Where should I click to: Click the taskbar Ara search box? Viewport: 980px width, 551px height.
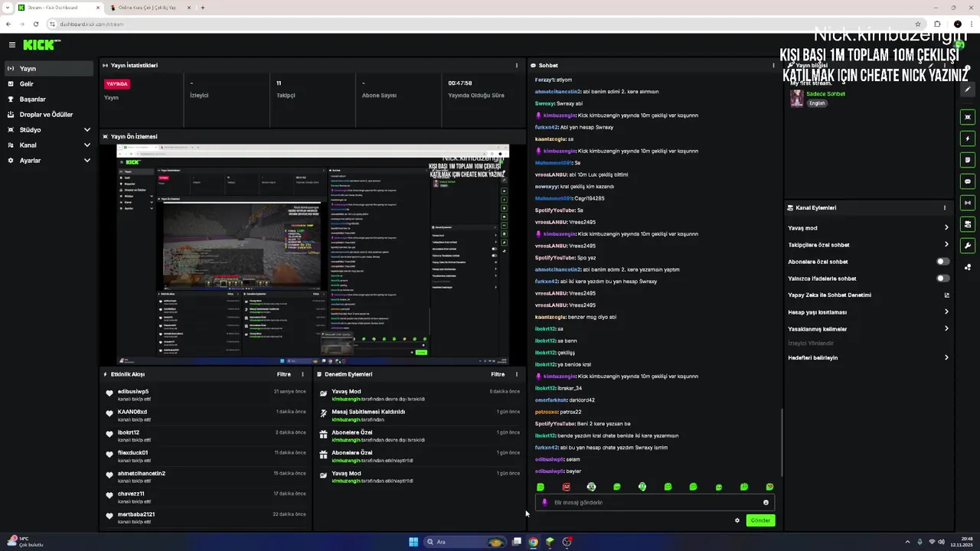466,542
